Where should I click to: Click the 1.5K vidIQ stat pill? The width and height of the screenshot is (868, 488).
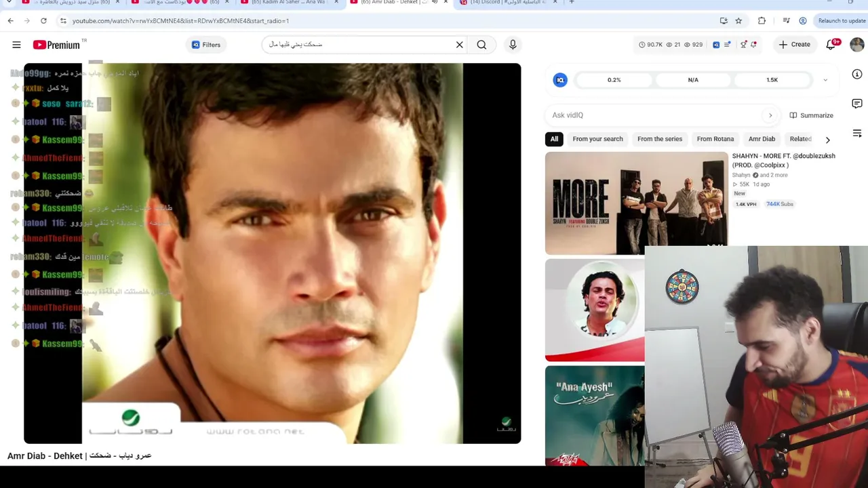click(772, 80)
